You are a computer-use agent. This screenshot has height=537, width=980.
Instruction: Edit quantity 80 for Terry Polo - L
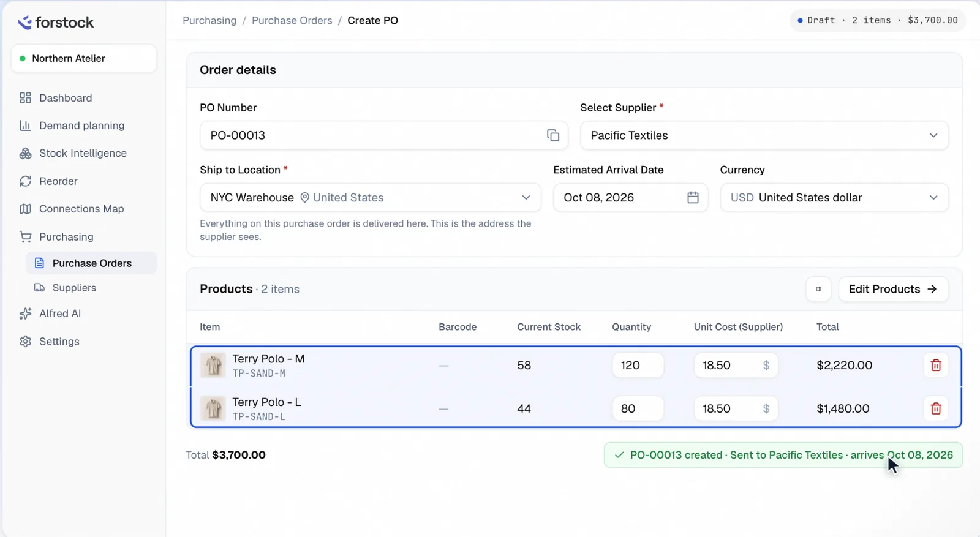[x=638, y=408]
